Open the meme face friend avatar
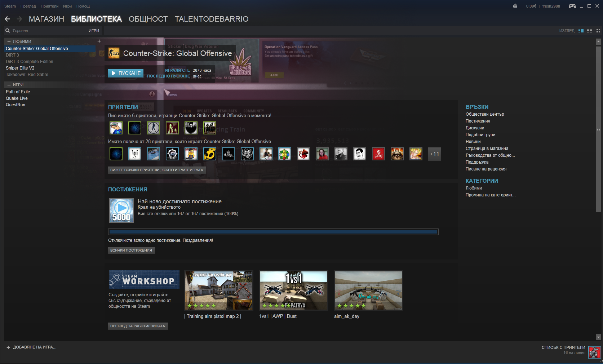 (360, 154)
